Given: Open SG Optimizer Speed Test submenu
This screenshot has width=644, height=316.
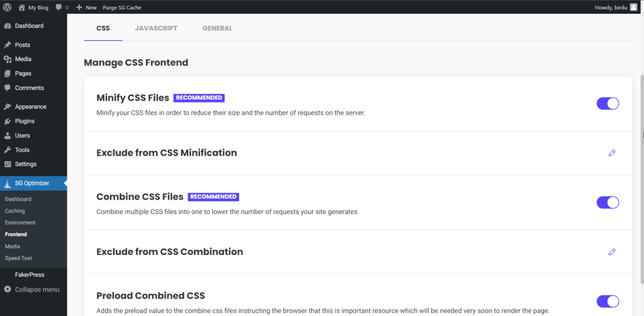Looking at the screenshot, I should [x=18, y=258].
